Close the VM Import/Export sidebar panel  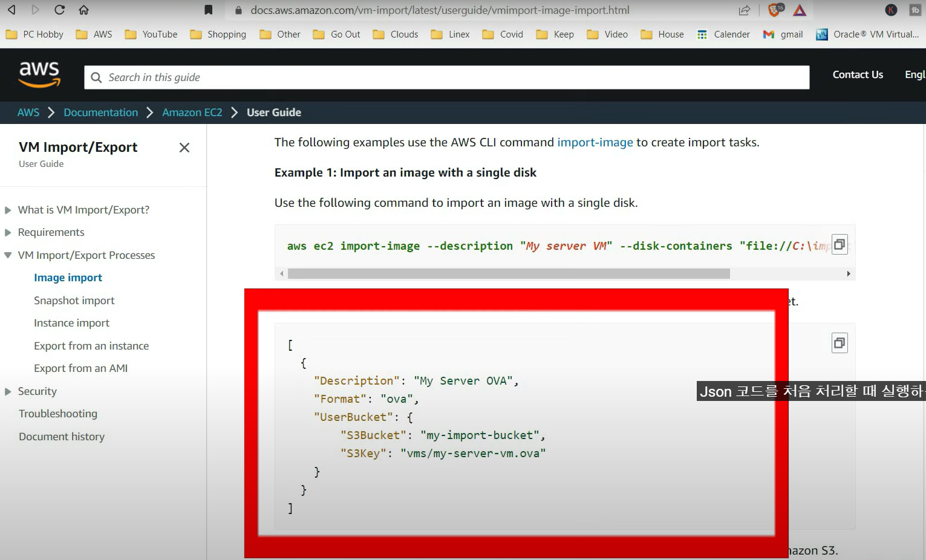184,148
